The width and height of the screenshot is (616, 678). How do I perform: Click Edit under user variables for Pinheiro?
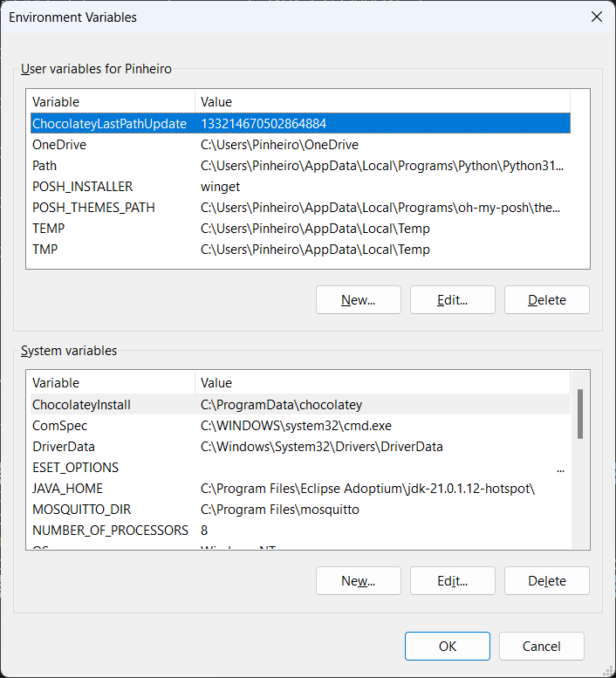[453, 299]
